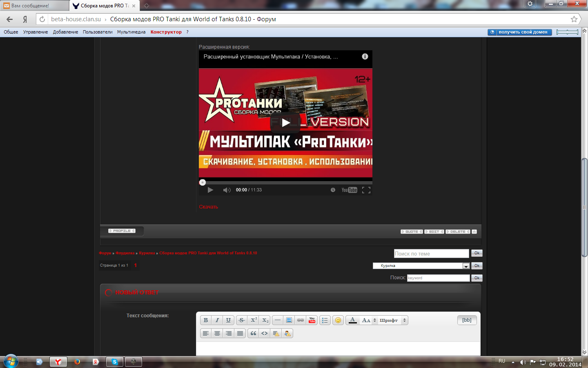The height and width of the screenshot is (368, 588).
Task: Open the Пользователи menu
Action: point(98,32)
